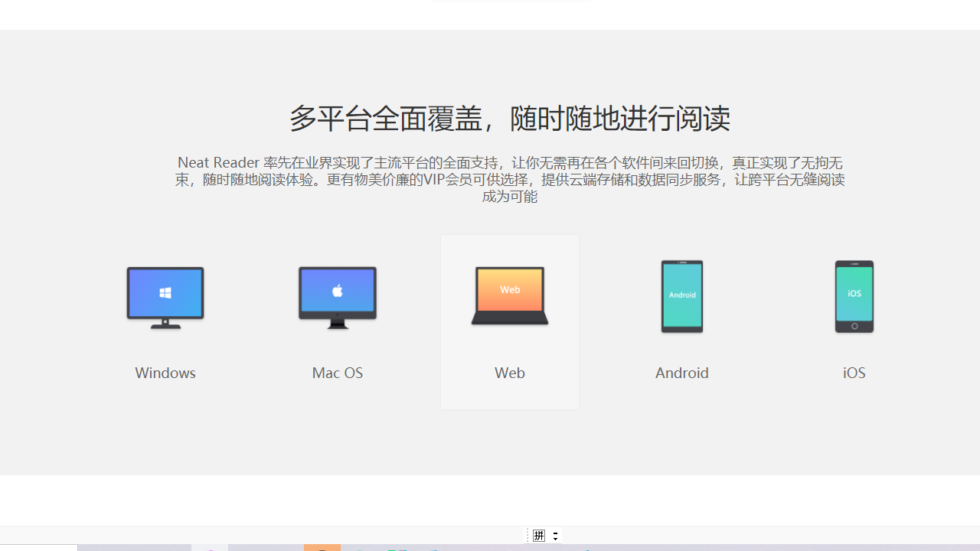Open the Web platform link
Screen dimensions: 980x551
point(509,373)
